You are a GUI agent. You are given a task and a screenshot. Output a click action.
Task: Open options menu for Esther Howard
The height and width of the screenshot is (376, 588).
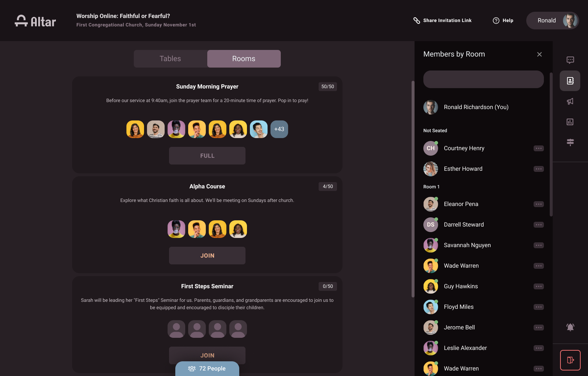pyautogui.click(x=539, y=169)
